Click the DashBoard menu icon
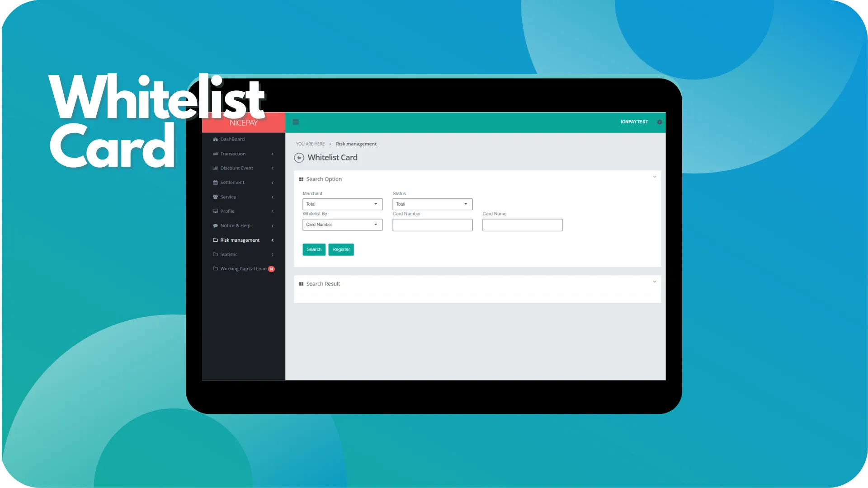 (215, 139)
